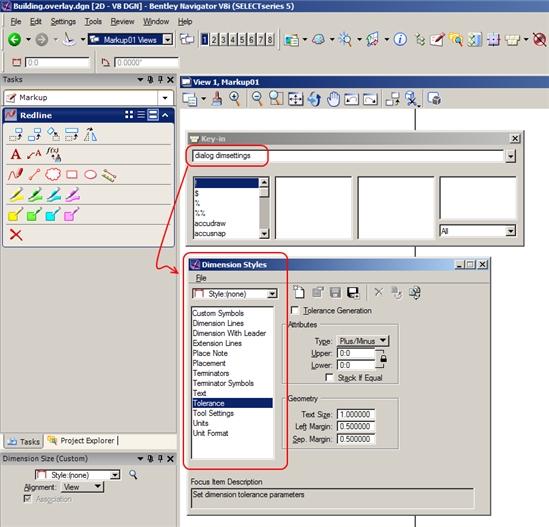Image resolution: width=549 pixels, height=527 pixels.
Task: Click the green Back arrow icon
Action: (14, 40)
